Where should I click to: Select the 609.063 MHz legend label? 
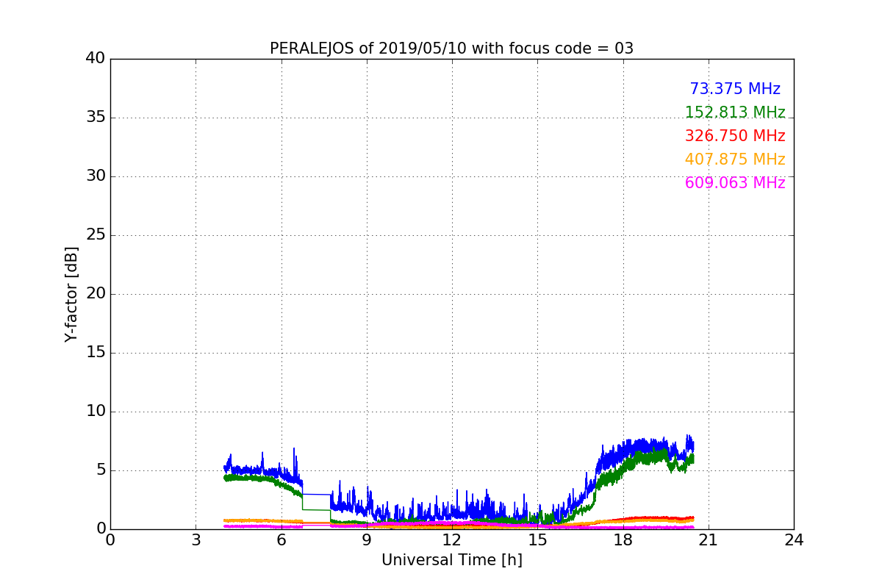click(735, 183)
